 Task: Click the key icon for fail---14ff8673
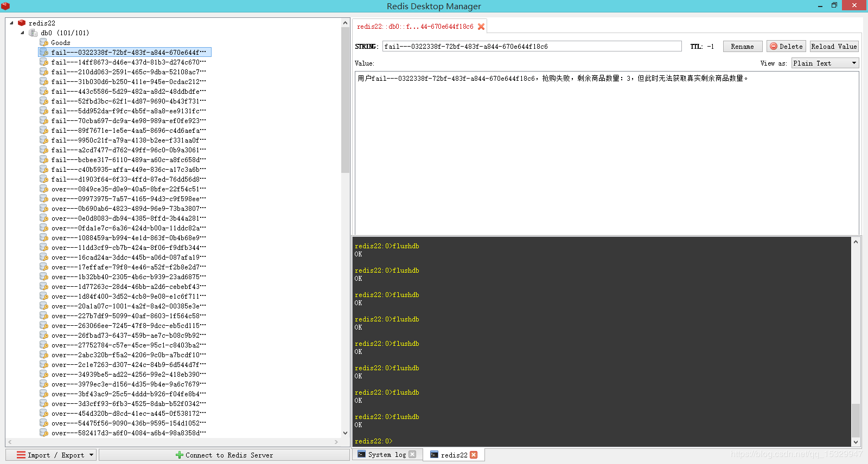[44, 62]
